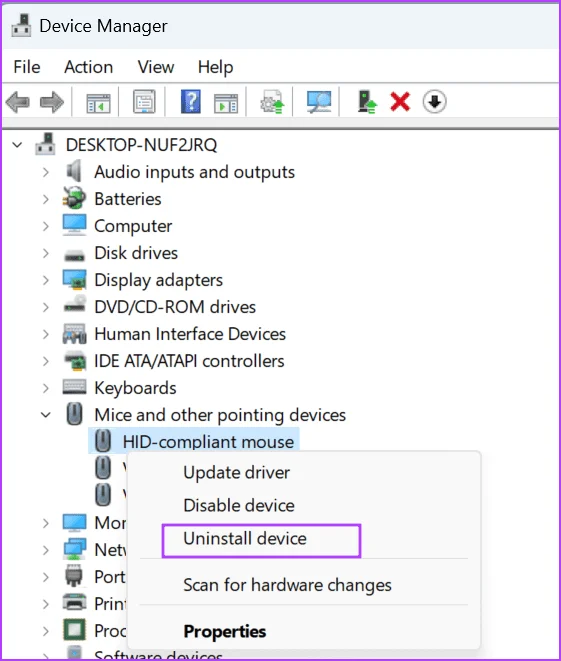561x661 pixels.
Task: Select DESKTOP-NUF2JRQ tree label
Action: click(141, 145)
